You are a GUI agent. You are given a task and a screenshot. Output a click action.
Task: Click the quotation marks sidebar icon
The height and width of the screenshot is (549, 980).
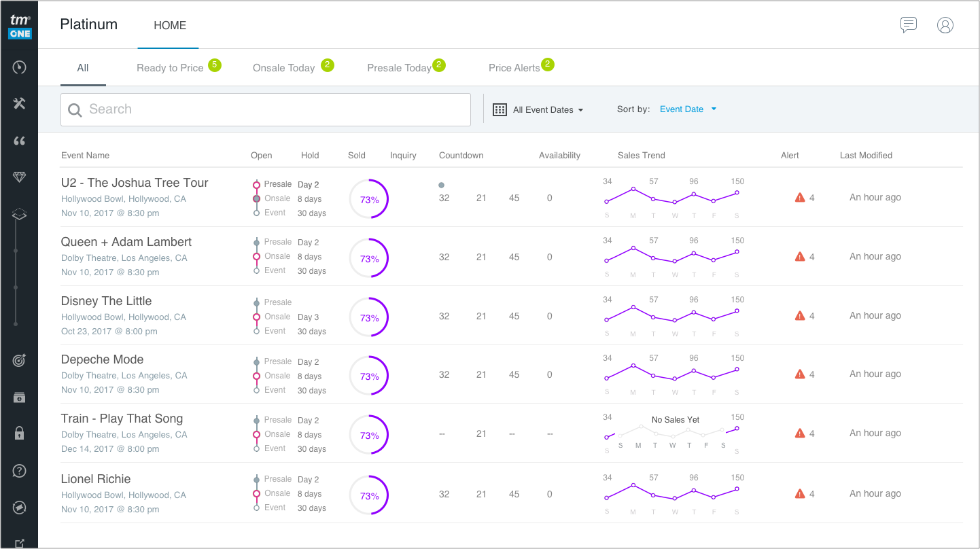19,141
